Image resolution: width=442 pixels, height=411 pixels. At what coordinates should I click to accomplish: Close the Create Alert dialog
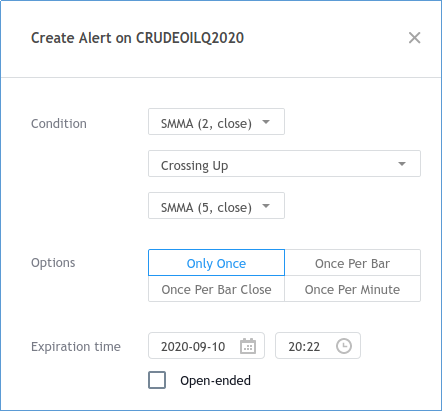(x=414, y=38)
